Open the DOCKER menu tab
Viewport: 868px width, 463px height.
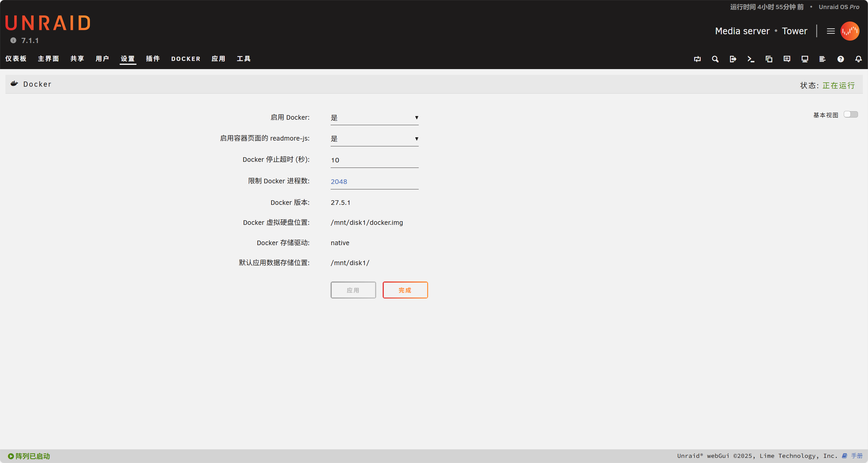coord(186,59)
